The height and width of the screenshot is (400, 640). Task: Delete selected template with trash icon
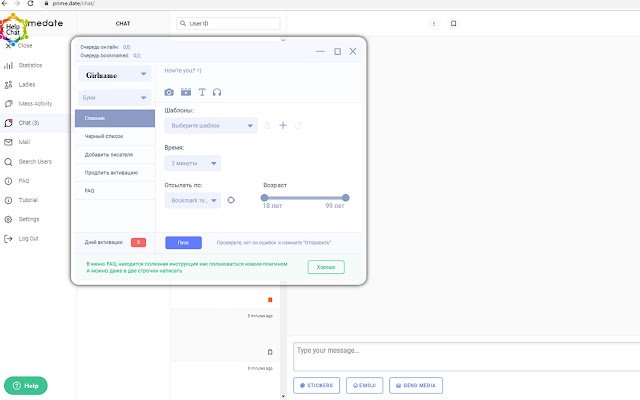click(x=267, y=125)
